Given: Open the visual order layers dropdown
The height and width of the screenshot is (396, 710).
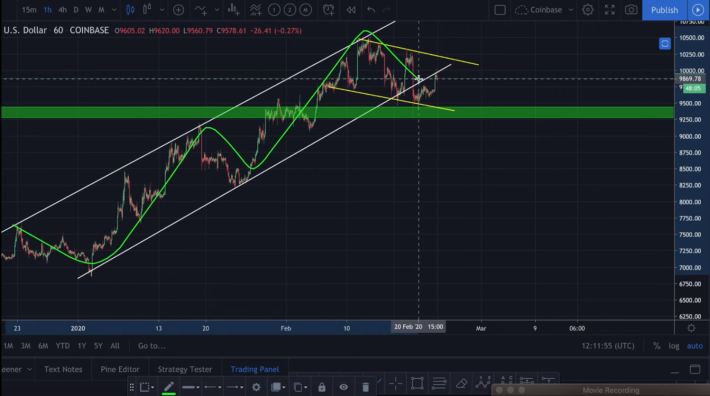Looking at the screenshot, I should pyautogui.click(x=278, y=387).
